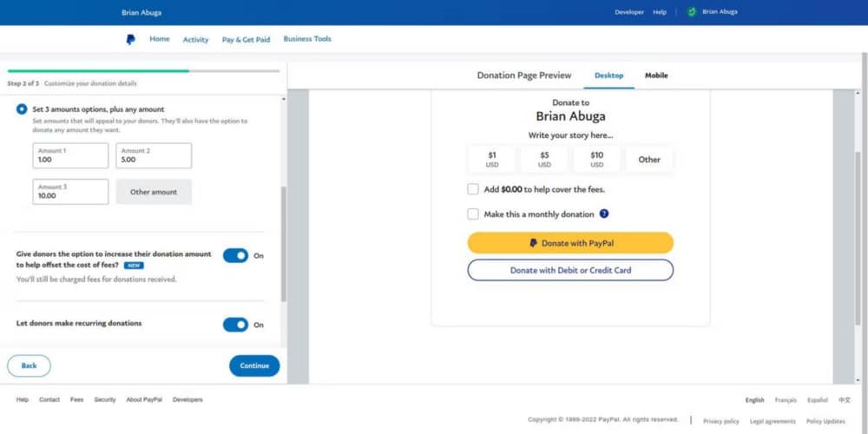
Task: Open the Pay & Get Paid menu
Action: 246,39
